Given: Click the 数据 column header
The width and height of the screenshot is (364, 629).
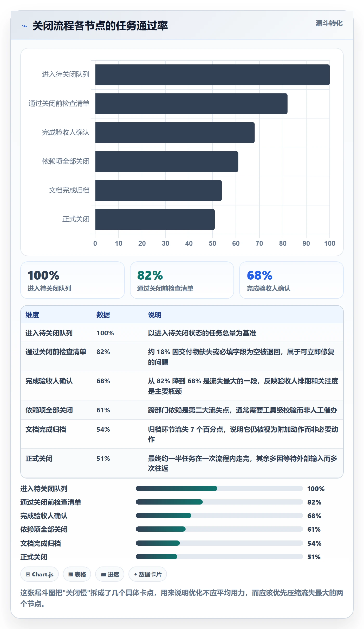Looking at the screenshot, I should click(103, 315).
